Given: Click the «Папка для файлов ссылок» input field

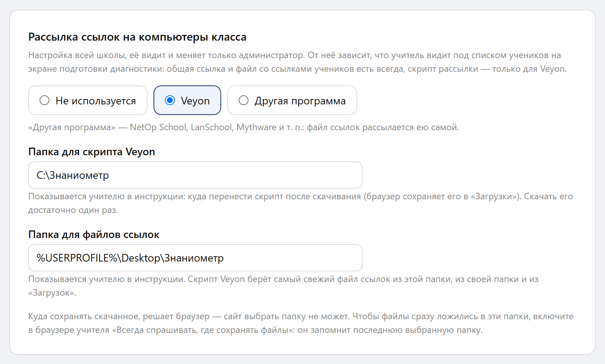Looking at the screenshot, I should (x=195, y=258).
